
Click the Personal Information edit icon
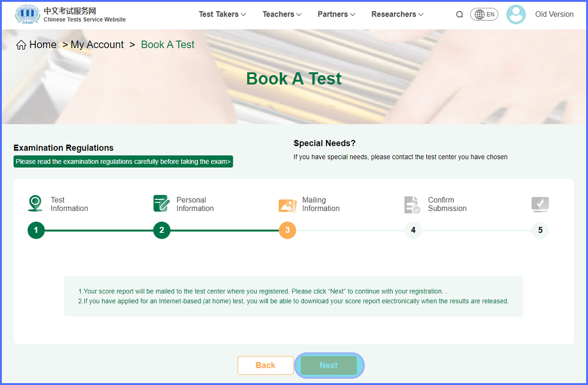tap(161, 204)
